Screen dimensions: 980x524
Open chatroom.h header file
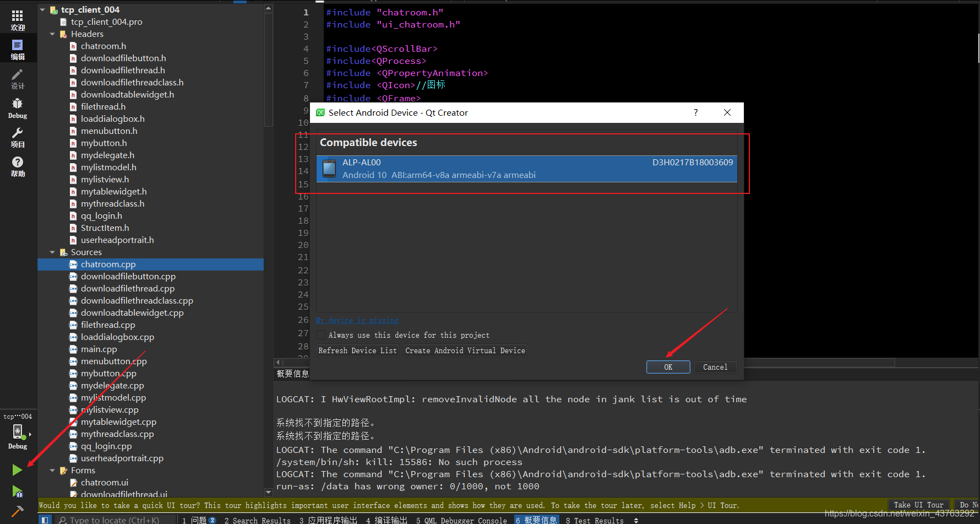pos(104,46)
